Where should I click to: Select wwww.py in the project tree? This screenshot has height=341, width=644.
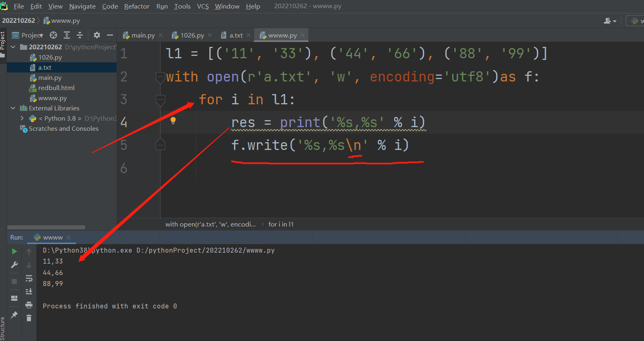[52, 98]
